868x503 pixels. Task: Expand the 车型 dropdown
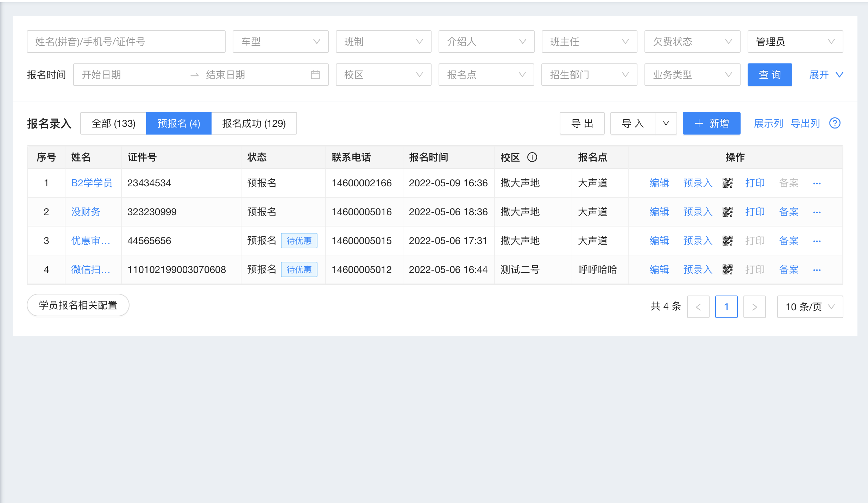pos(281,42)
